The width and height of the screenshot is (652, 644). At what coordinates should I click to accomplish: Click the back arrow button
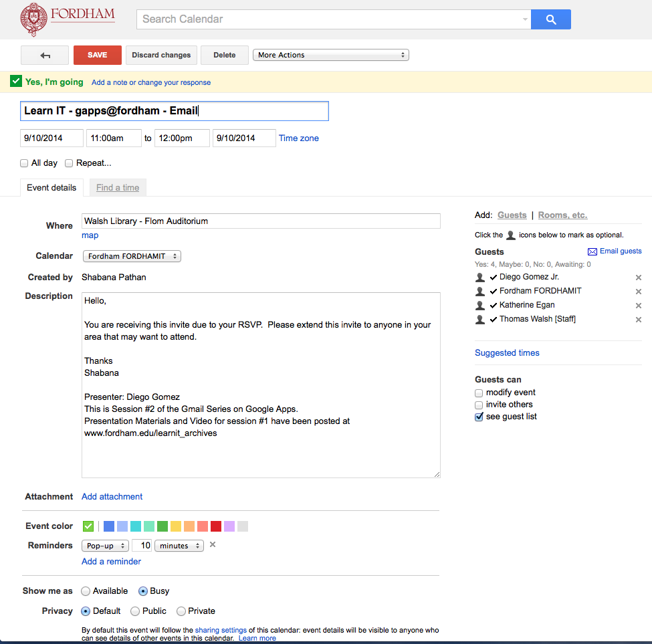pyautogui.click(x=45, y=56)
